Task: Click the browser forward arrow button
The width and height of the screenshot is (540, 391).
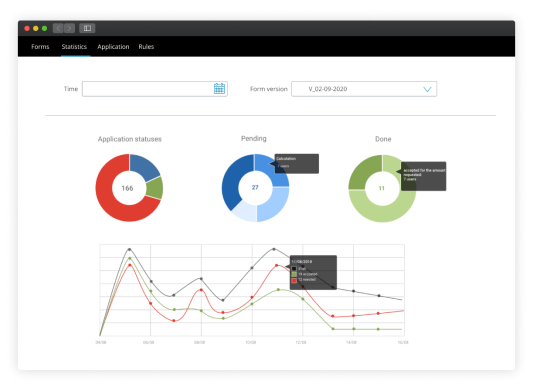Action: [70, 28]
